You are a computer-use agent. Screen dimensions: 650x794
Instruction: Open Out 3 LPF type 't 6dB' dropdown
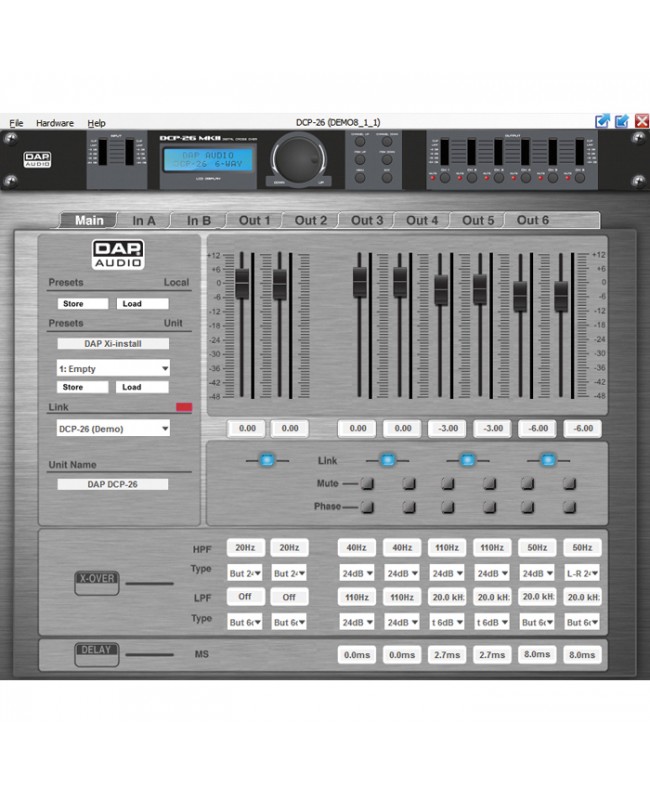click(447, 622)
